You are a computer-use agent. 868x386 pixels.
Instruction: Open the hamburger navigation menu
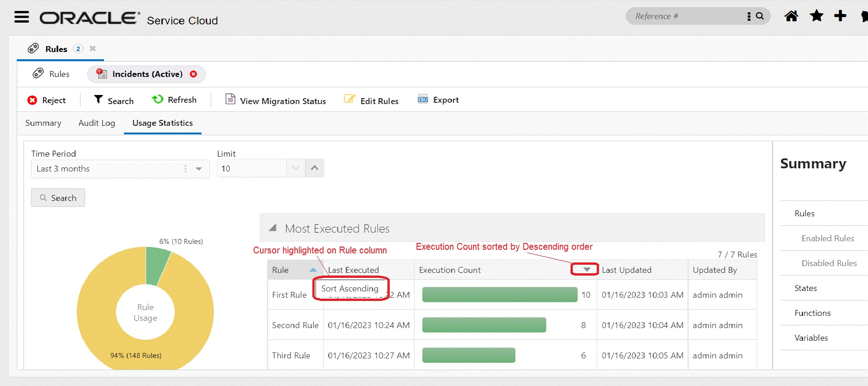coord(21,17)
